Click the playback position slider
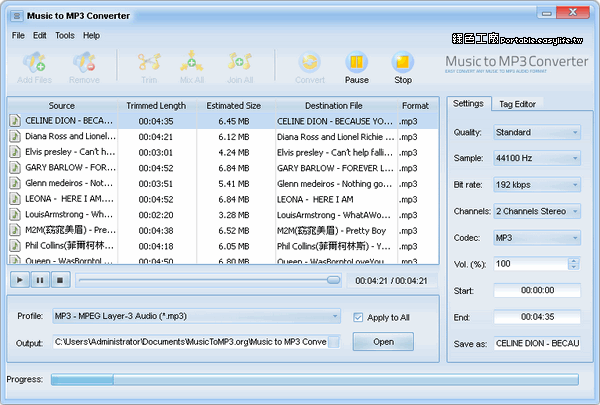600x405 pixels. pyautogui.click(x=200, y=280)
